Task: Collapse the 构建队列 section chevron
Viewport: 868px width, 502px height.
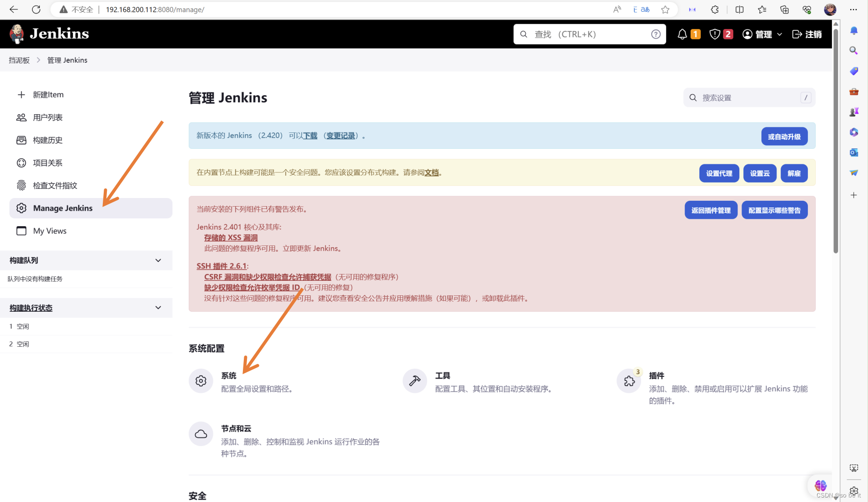Action: (158, 260)
